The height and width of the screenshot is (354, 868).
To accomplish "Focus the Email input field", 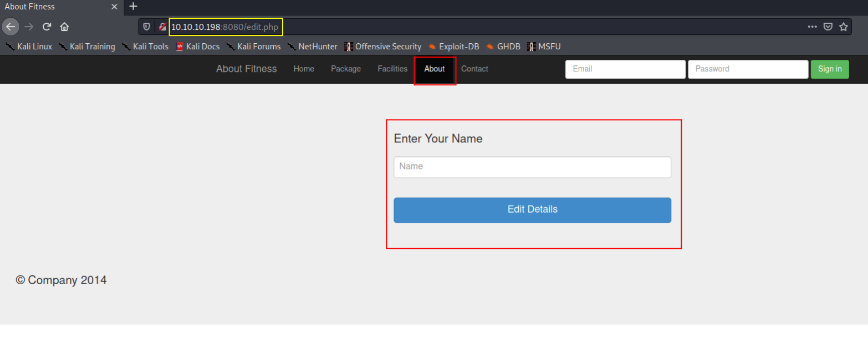I will click(x=625, y=69).
